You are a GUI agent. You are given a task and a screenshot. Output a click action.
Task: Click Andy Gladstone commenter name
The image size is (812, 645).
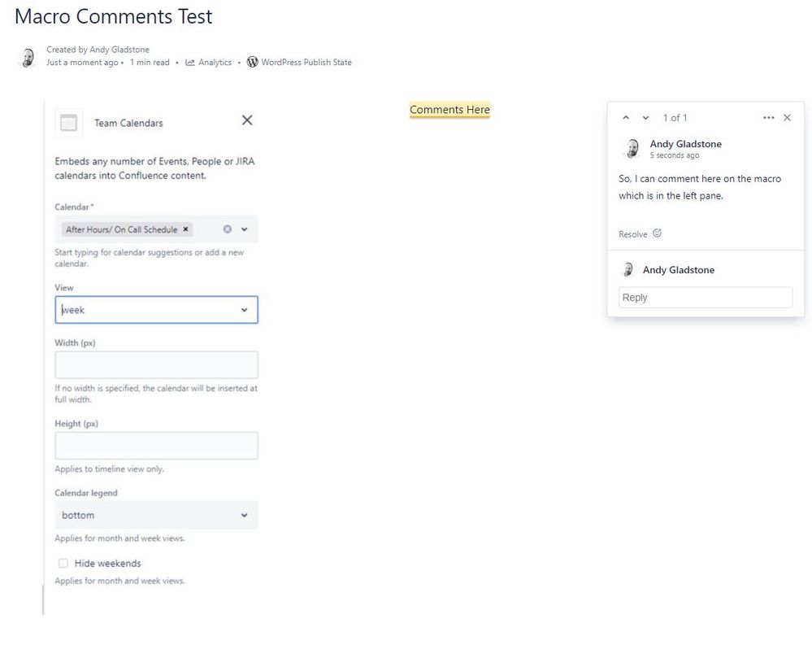(x=686, y=144)
